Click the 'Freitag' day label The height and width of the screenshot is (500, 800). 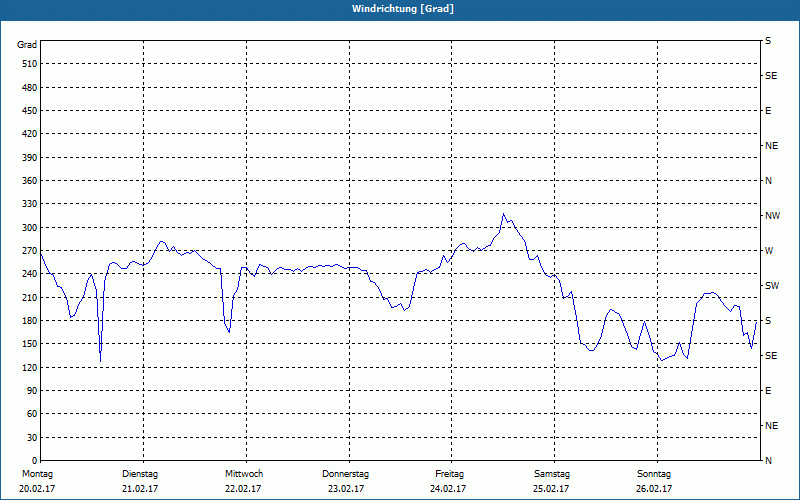click(x=449, y=474)
